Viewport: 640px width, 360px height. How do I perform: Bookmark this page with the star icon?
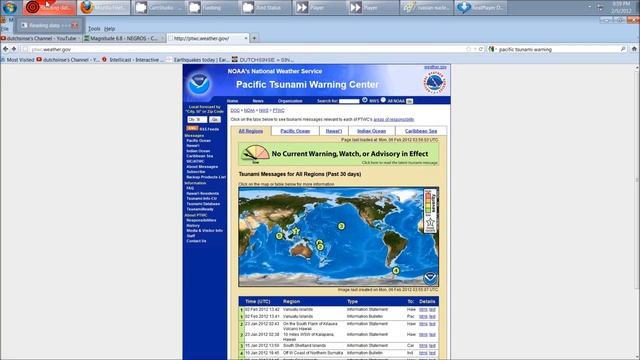468,49
